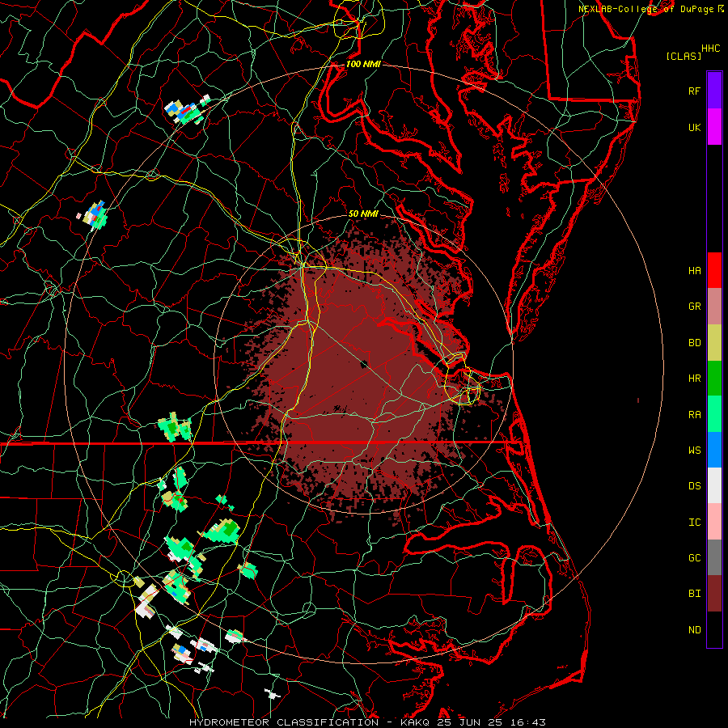Click the HHC product code label

click(x=710, y=49)
